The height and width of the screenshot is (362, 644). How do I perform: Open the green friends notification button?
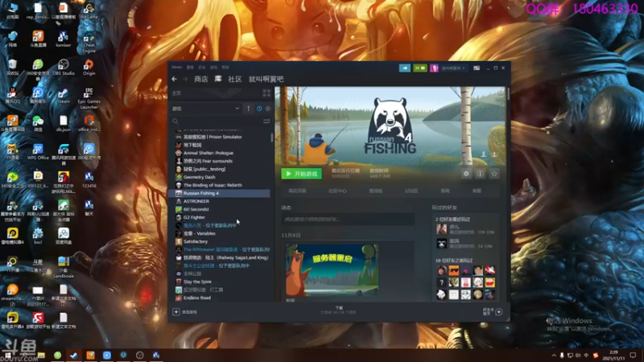(419, 68)
